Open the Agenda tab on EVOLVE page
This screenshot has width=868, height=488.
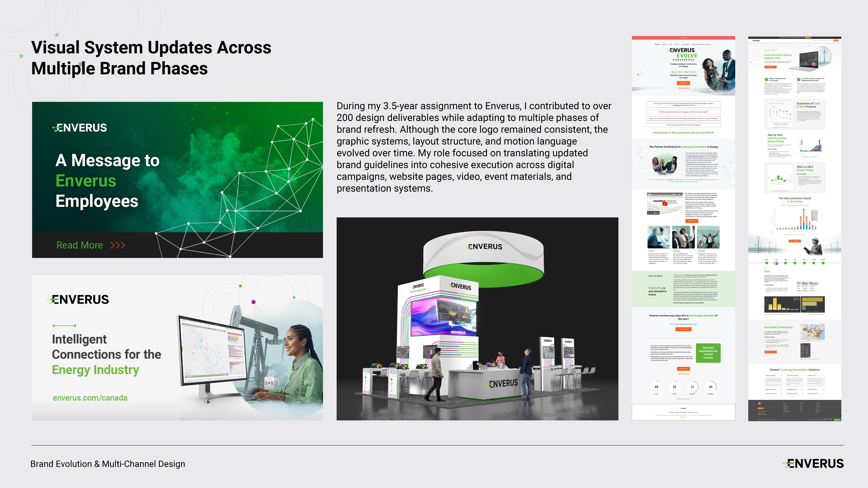click(x=664, y=45)
